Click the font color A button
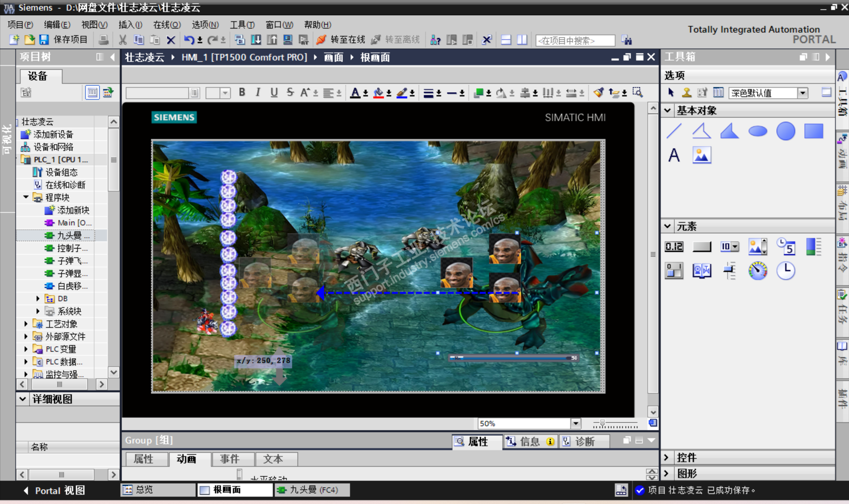Screen dimensions: 849x504 355,92
